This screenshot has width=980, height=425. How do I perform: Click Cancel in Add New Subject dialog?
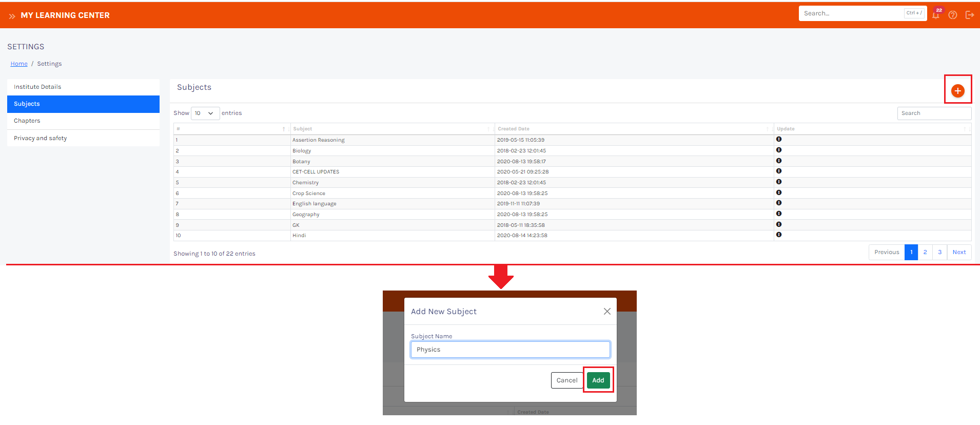(x=566, y=380)
